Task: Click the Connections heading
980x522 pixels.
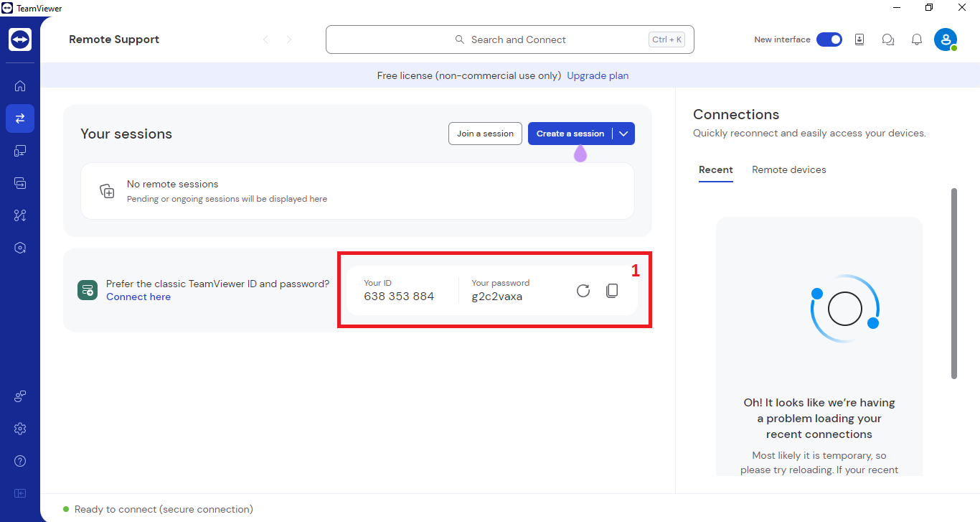Action: pyautogui.click(x=736, y=115)
